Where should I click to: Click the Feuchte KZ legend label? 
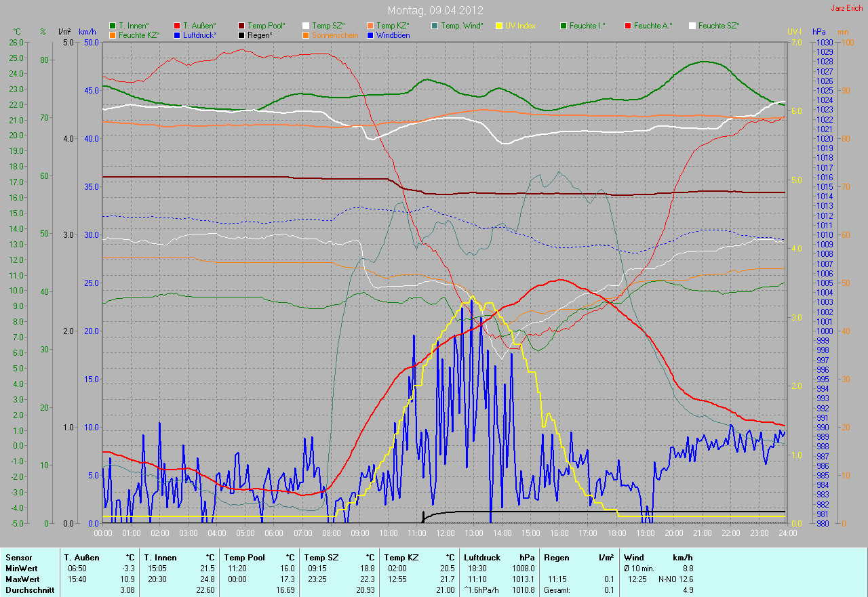pyautogui.click(x=139, y=35)
